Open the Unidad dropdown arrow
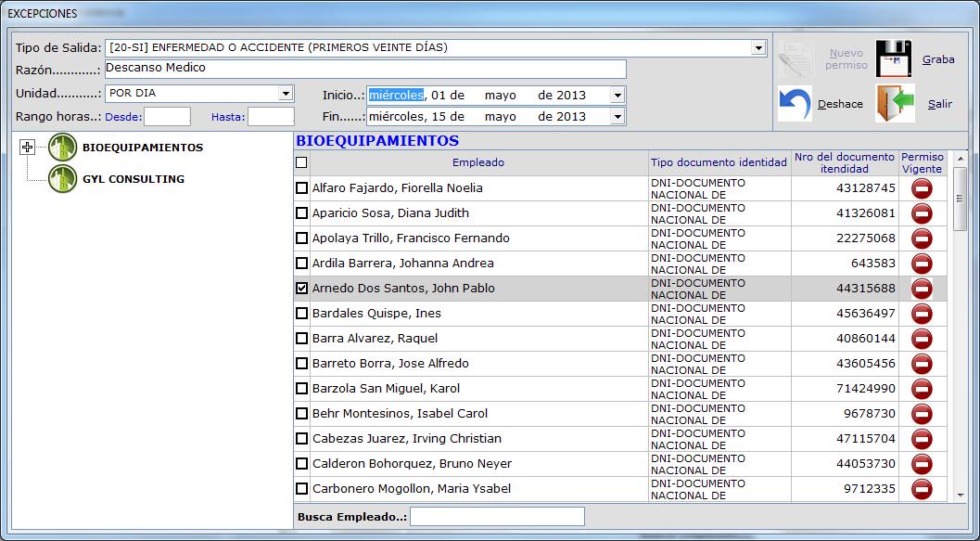The image size is (980, 541). (286, 93)
